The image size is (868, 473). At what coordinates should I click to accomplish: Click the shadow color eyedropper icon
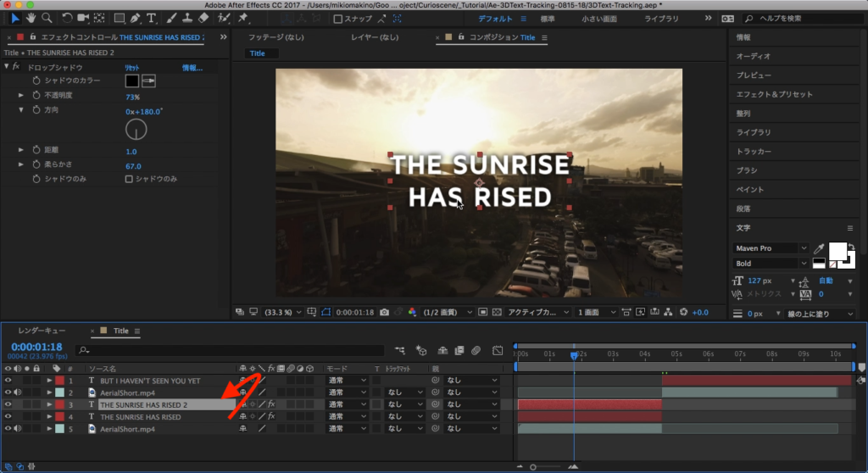tap(148, 81)
